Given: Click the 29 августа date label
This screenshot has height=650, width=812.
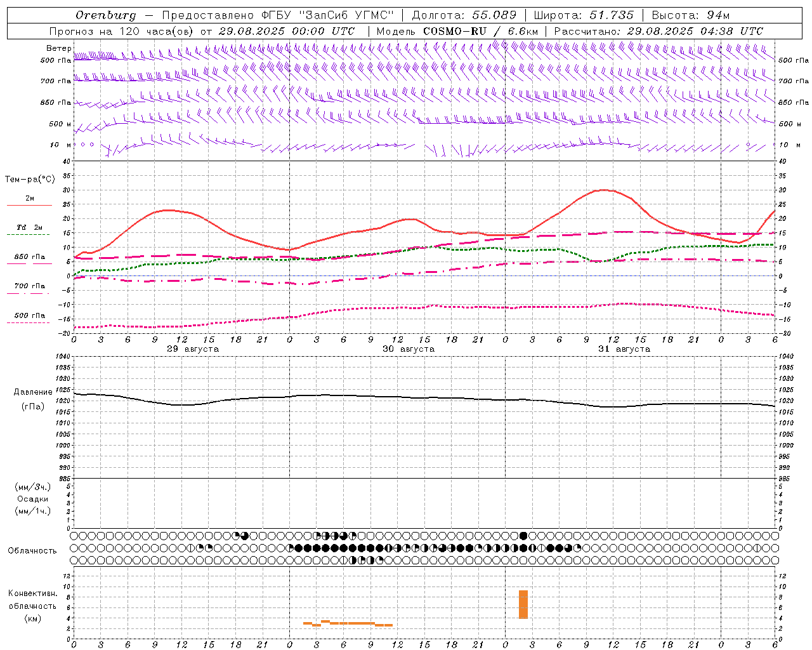Looking at the screenshot, I should tap(193, 349).
